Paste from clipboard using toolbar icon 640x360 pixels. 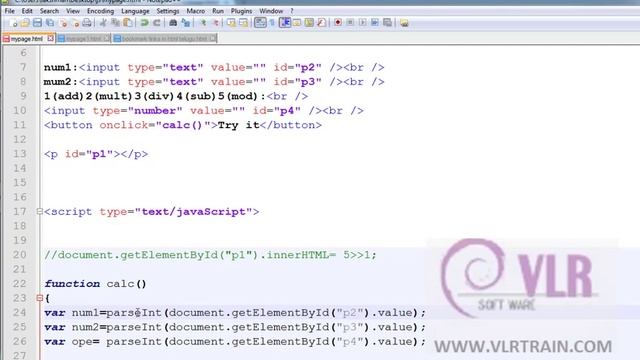(x=128, y=23)
